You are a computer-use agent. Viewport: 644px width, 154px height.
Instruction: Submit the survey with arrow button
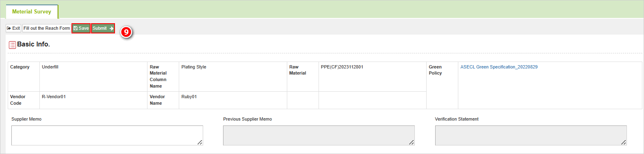[103, 28]
